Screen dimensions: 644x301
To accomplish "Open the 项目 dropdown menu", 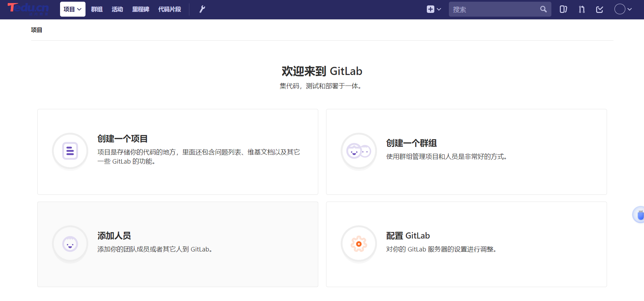I will (73, 9).
